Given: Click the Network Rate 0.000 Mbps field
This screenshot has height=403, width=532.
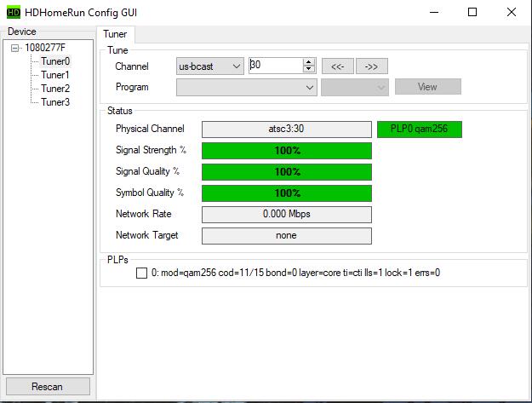Looking at the screenshot, I should [287, 215].
